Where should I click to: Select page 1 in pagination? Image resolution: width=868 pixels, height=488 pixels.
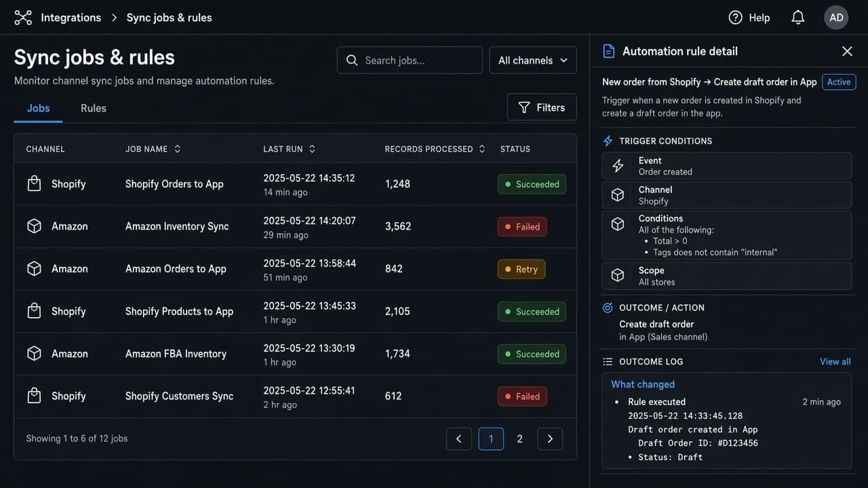point(491,439)
